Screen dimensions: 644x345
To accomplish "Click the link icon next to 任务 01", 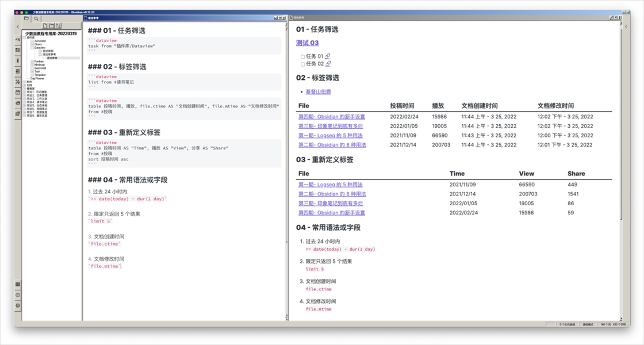I will 328,56.
